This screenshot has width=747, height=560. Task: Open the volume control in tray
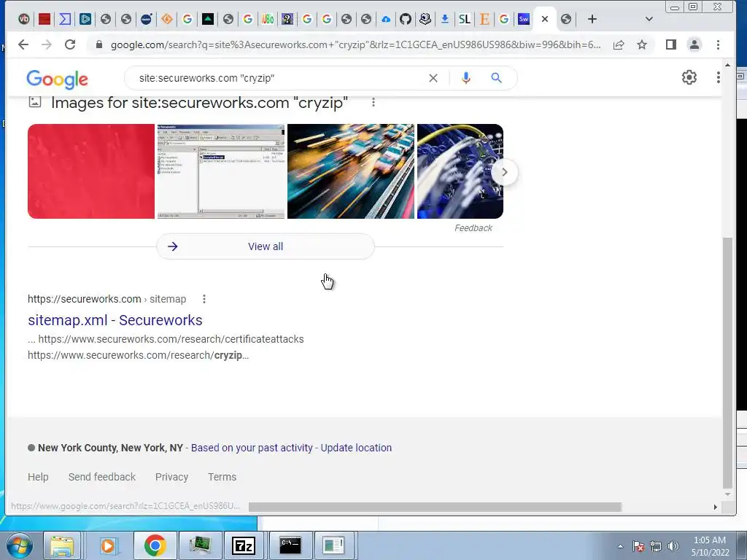(x=673, y=546)
